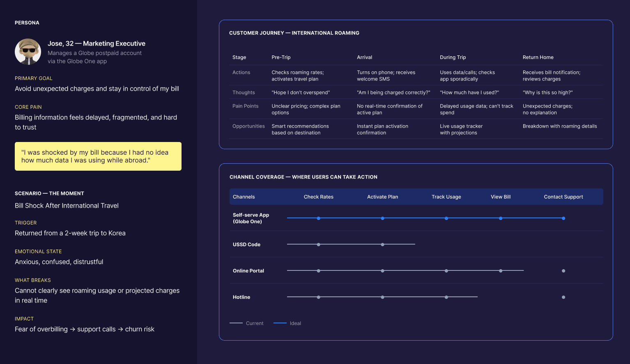Viewport: 630px width, 364px height.
Task: Click the yellow quote callout box
Action: (x=98, y=156)
